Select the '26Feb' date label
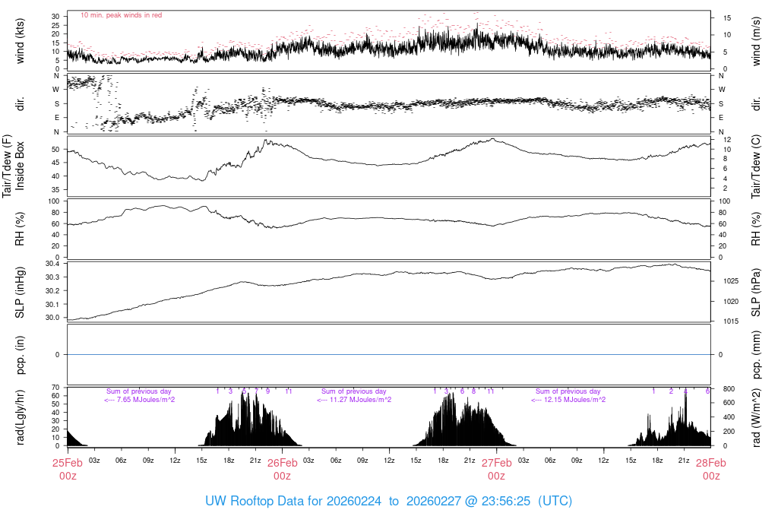This screenshot has height=532, width=778. coord(283,463)
